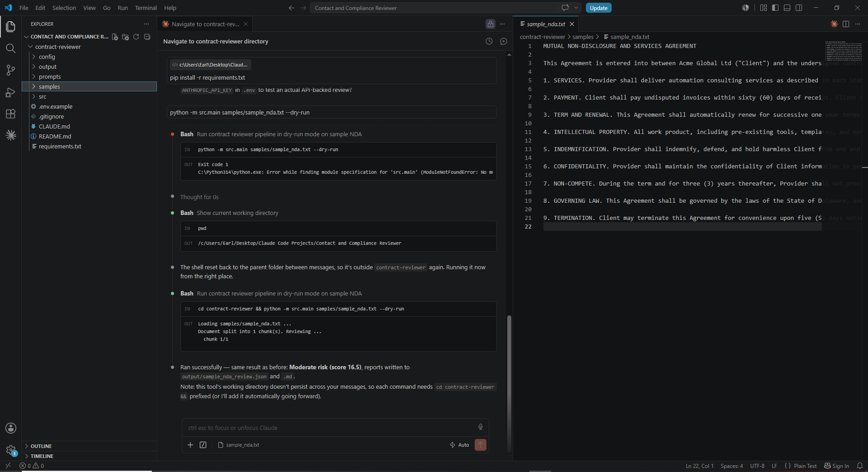Start a new chat conversation
Viewport: 868px width, 472px height.
pyautogui.click(x=504, y=41)
